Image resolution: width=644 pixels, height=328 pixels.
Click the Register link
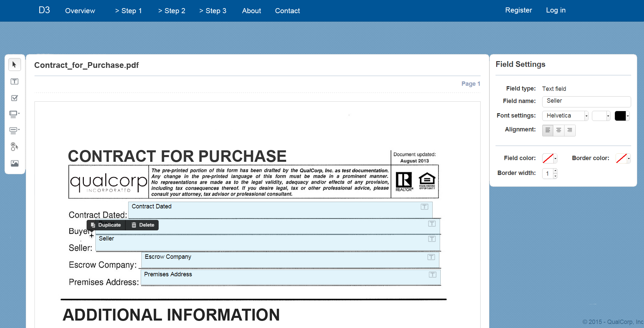pos(519,10)
